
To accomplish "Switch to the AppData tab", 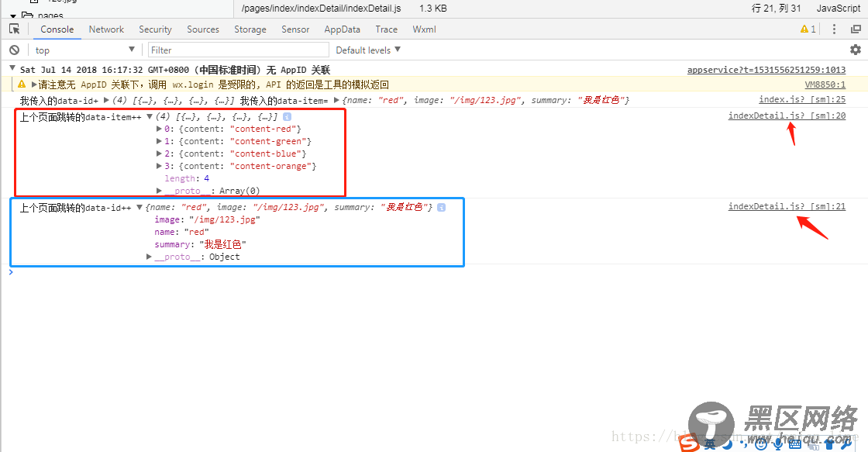I will [x=342, y=29].
